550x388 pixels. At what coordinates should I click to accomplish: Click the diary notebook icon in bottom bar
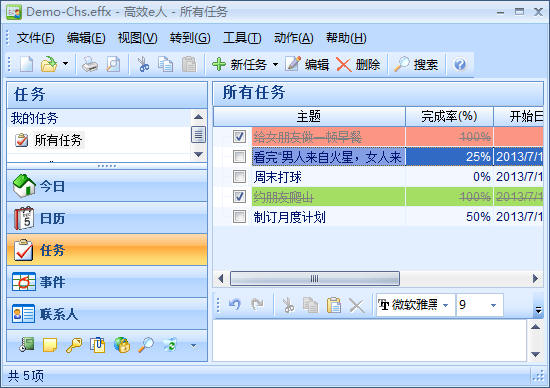(27, 345)
